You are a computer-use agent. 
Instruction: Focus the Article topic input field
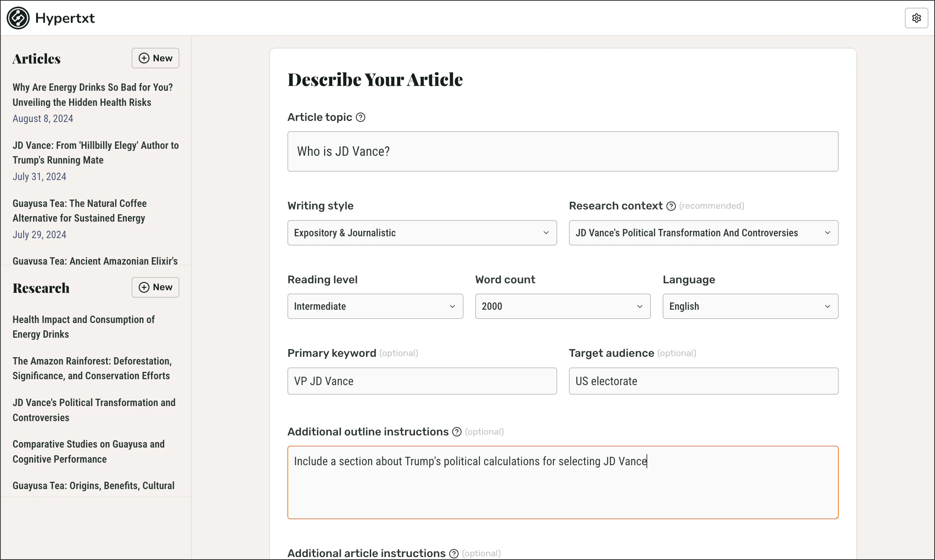coord(563,151)
